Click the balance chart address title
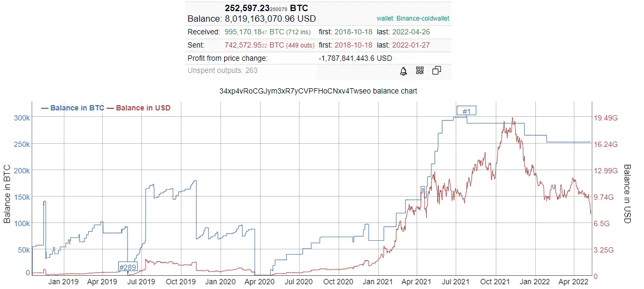 coord(318,91)
